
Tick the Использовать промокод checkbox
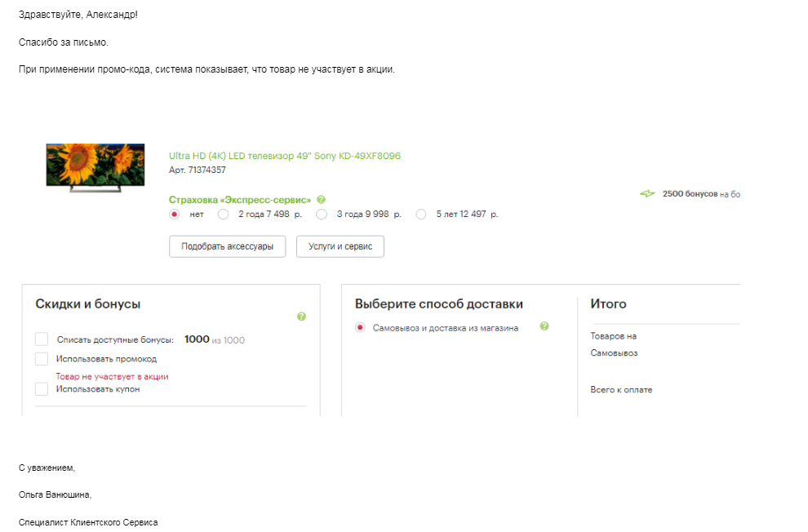pyautogui.click(x=42, y=359)
